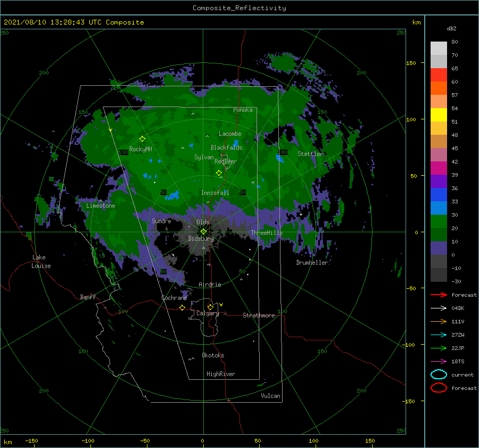Click the Strathmore label

(259, 315)
